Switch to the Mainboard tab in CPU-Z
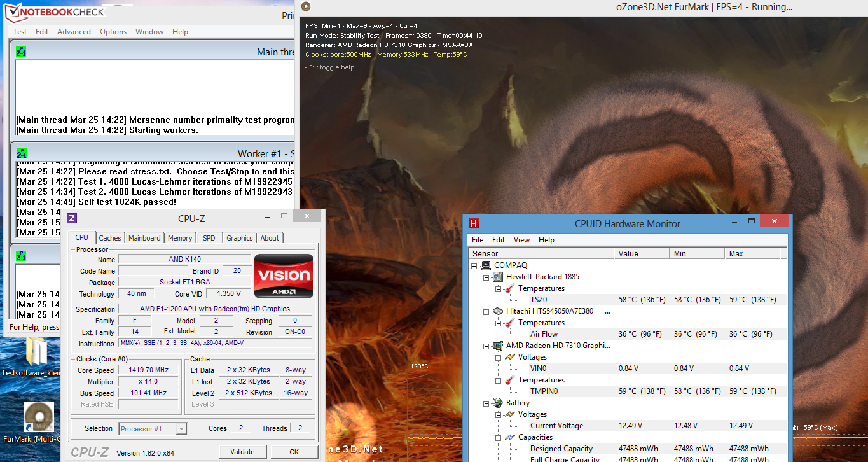 coord(144,238)
